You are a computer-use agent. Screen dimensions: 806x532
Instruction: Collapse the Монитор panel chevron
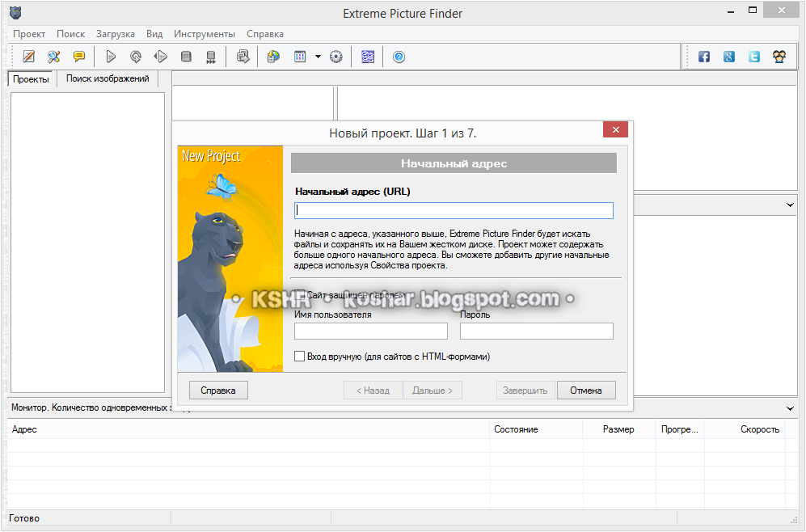click(790, 408)
